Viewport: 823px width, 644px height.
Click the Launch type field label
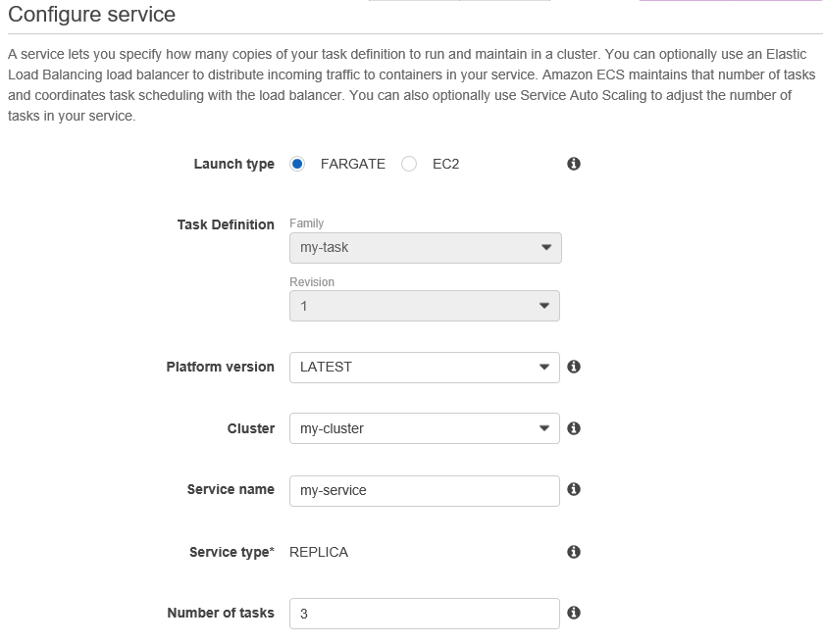point(233,164)
